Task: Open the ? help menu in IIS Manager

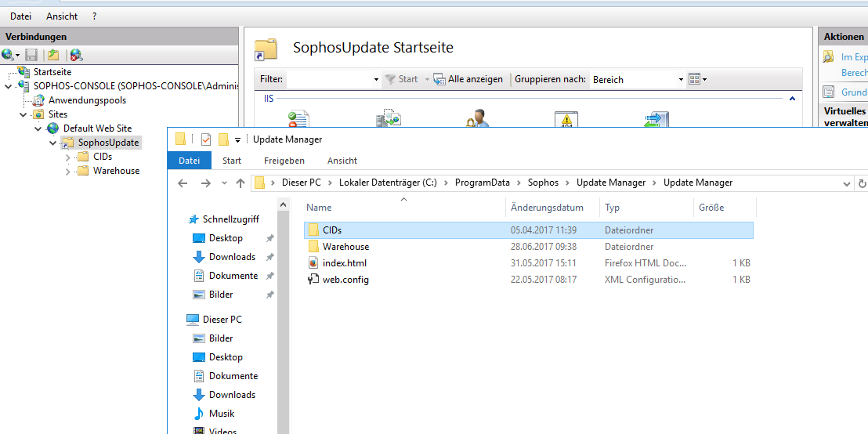Action: pyautogui.click(x=95, y=16)
